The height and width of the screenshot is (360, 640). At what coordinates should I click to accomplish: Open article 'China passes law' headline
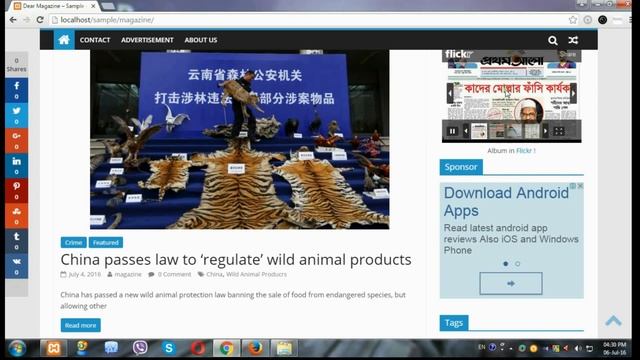tap(236, 260)
